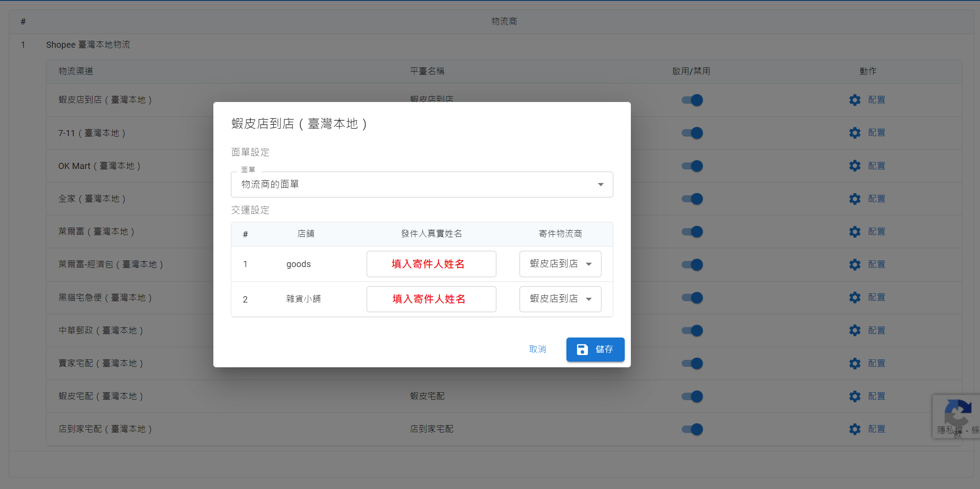Toggle 萊爾富-經濟包 switch
980x489 pixels.
coord(692,264)
